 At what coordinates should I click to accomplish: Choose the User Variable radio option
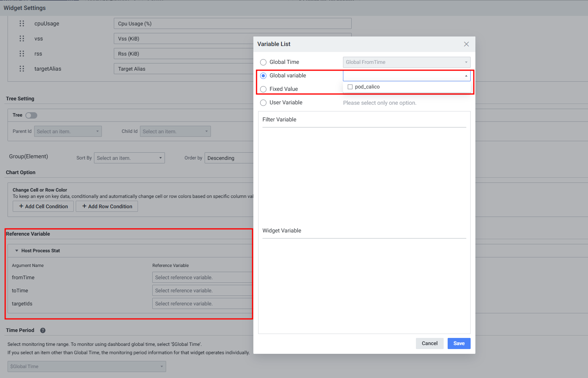(x=263, y=103)
